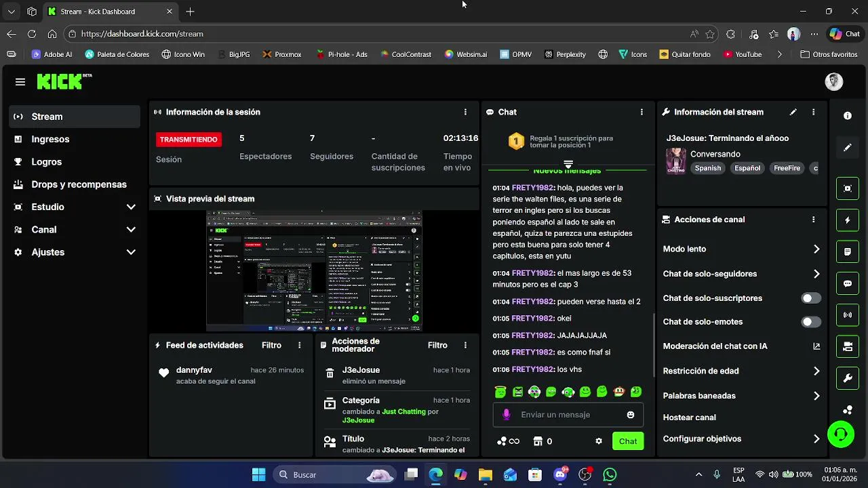Select Logros in the sidebar
This screenshot has width=868, height=488.
[75, 162]
